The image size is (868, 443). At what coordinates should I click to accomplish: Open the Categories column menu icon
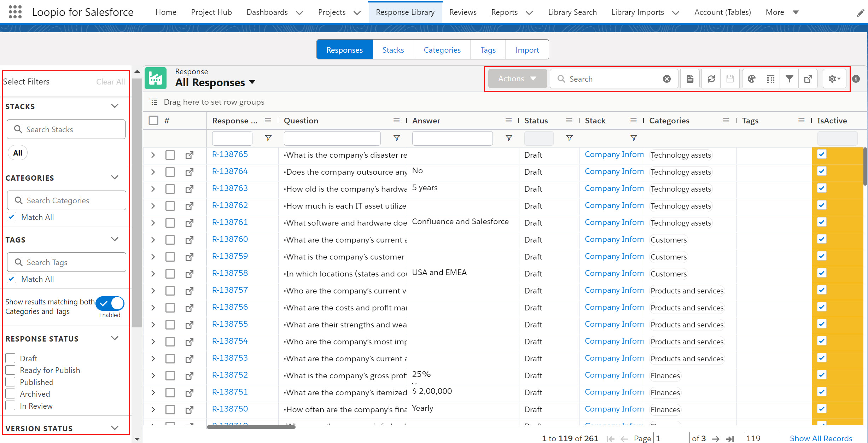(726, 121)
